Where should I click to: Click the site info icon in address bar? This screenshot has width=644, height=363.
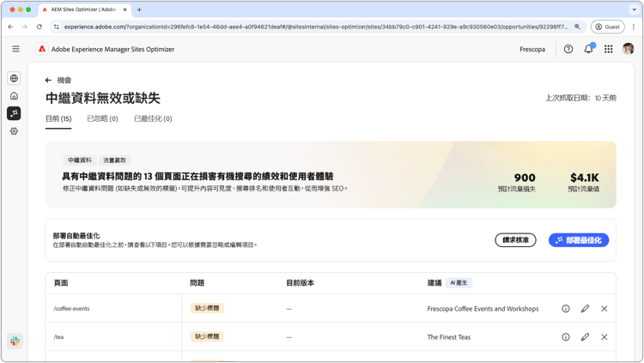(x=57, y=27)
